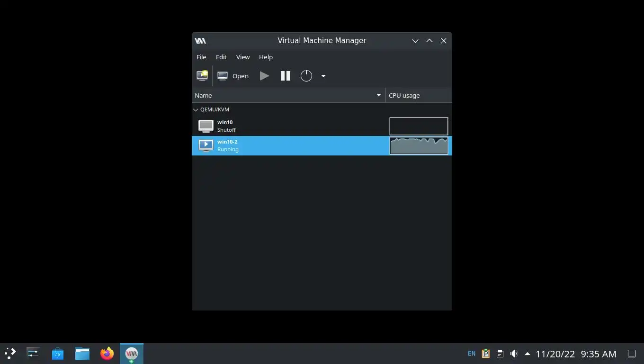The height and width of the screenshot is (364, 644).
Task: Open the file manager from taskbar
Action: point(82,354)
